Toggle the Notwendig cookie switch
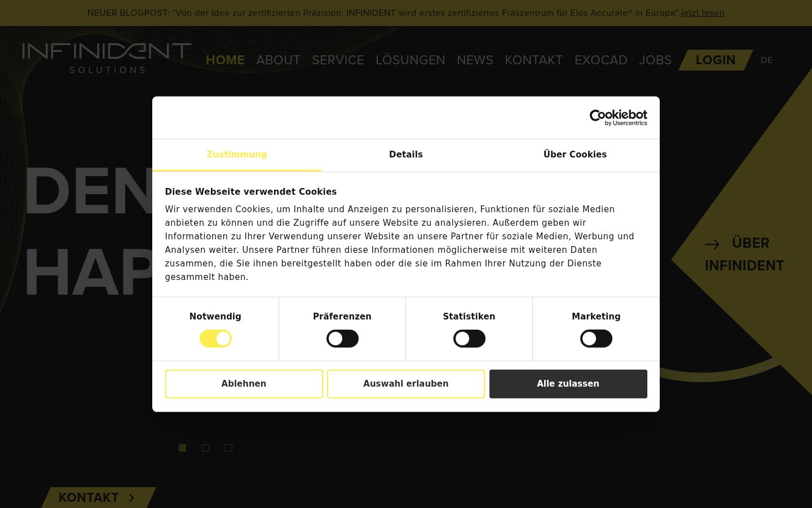Image resolution: width=812 pixels, height=508 pixels. (x=215, y=339)
